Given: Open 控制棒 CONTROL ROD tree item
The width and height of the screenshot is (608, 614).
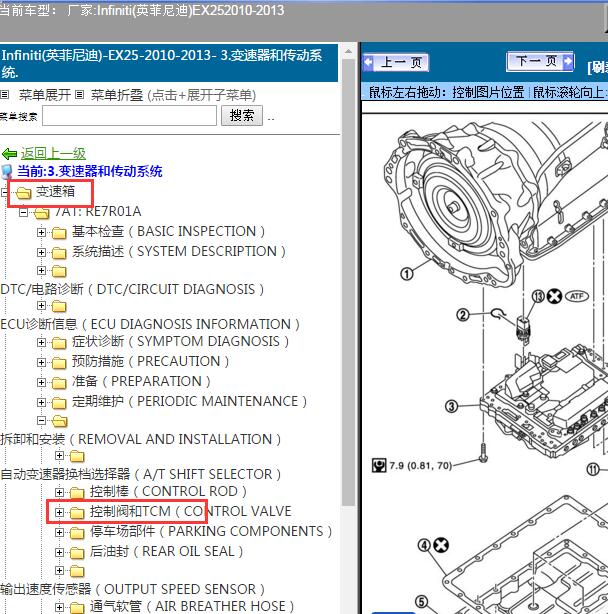Looking at the screenshot, I should coord(168,491).
